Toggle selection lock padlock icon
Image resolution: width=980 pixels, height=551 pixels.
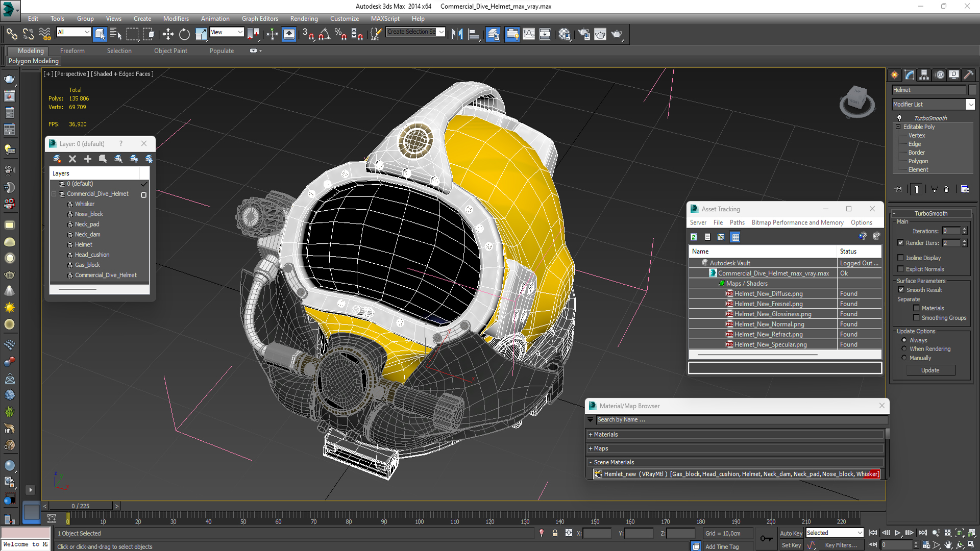click(x=555, y=533)
